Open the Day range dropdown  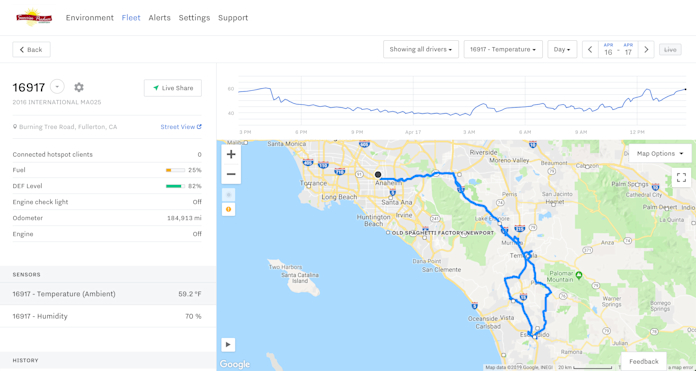point(562,49)
